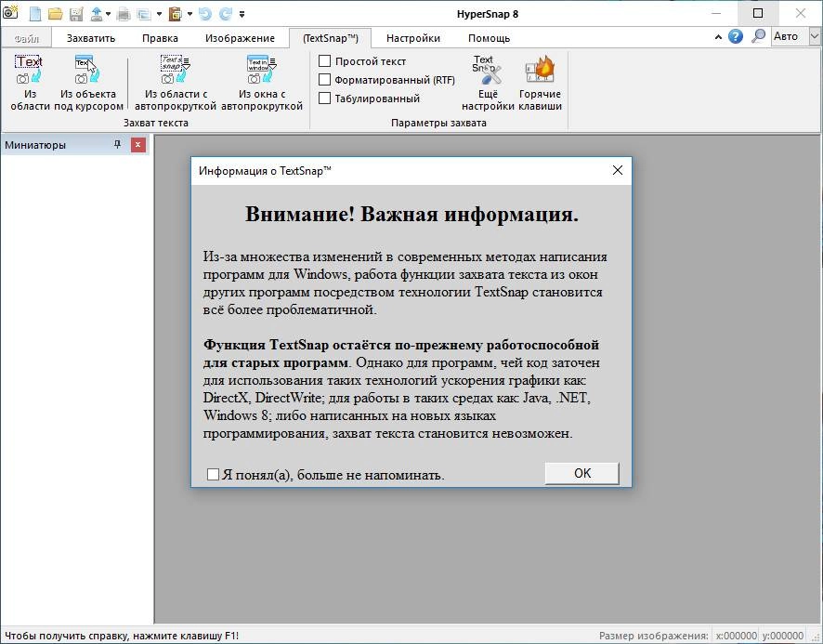Undo the last action in toolbar

pyautogui.click(x=205, y=14)
